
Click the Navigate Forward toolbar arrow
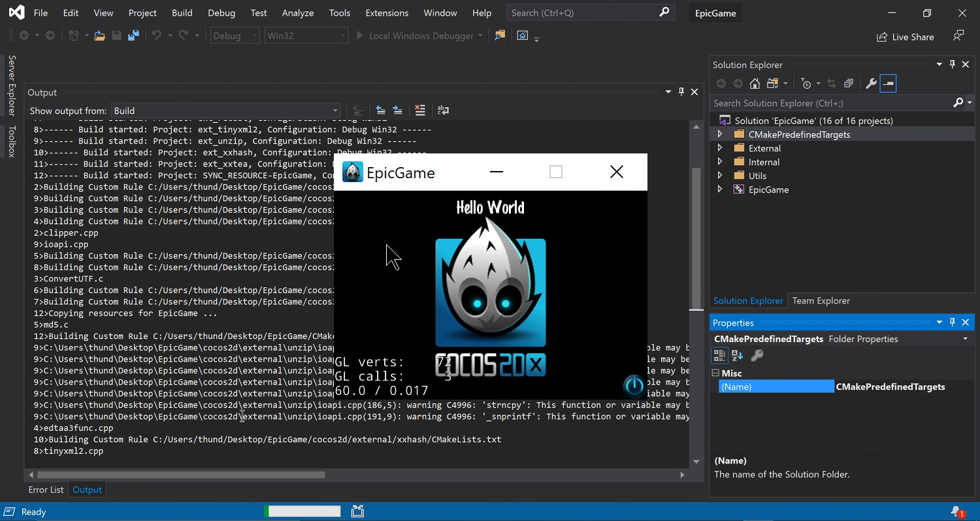50,36
